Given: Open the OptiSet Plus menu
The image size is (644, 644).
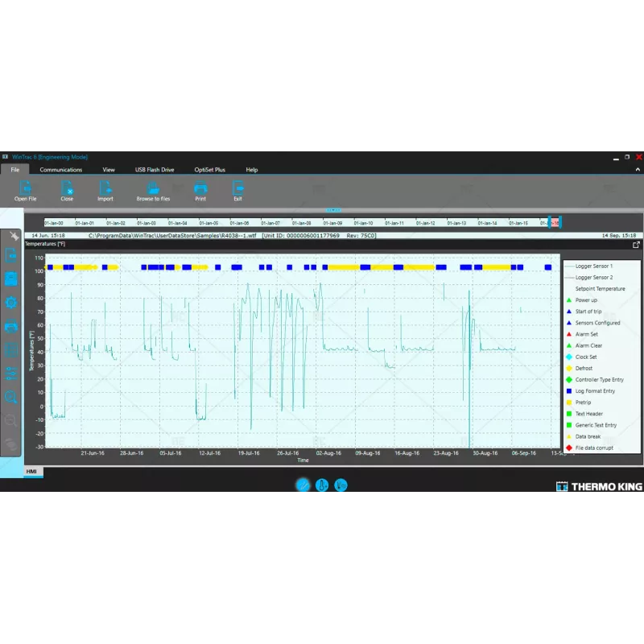Looking at the screenshot, I should [x=211, y=170].
